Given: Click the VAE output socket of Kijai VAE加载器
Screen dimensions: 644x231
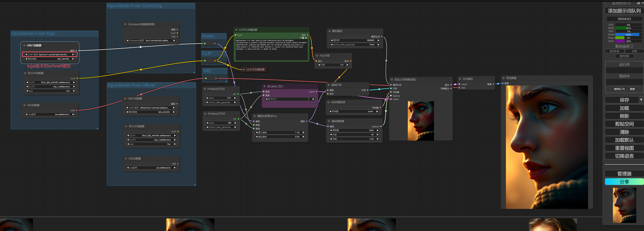Looking at the screenshot, I should pos(77,111).
